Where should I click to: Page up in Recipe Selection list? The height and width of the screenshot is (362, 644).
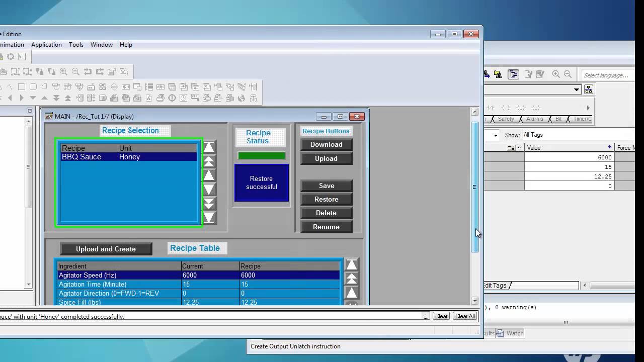(x=209, y=161)
